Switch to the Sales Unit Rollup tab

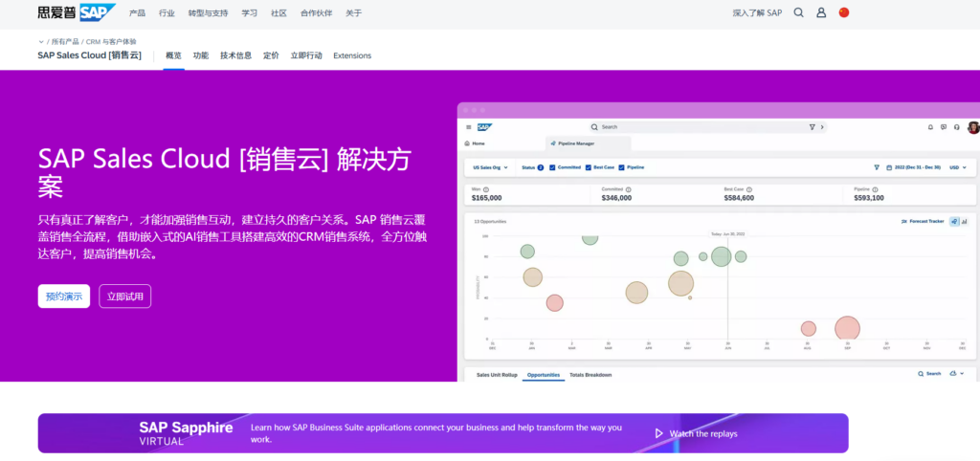click(x=497, y=375)
